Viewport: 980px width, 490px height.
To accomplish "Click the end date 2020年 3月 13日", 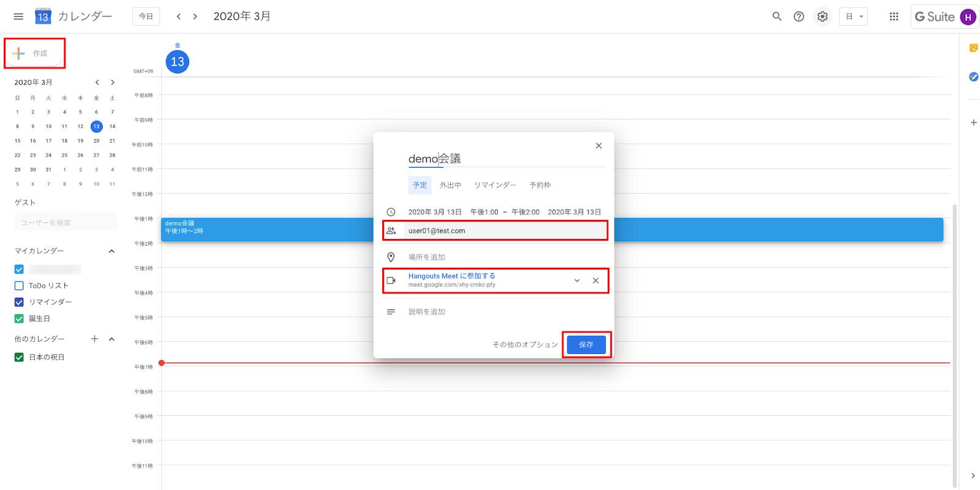I will 575,212.
